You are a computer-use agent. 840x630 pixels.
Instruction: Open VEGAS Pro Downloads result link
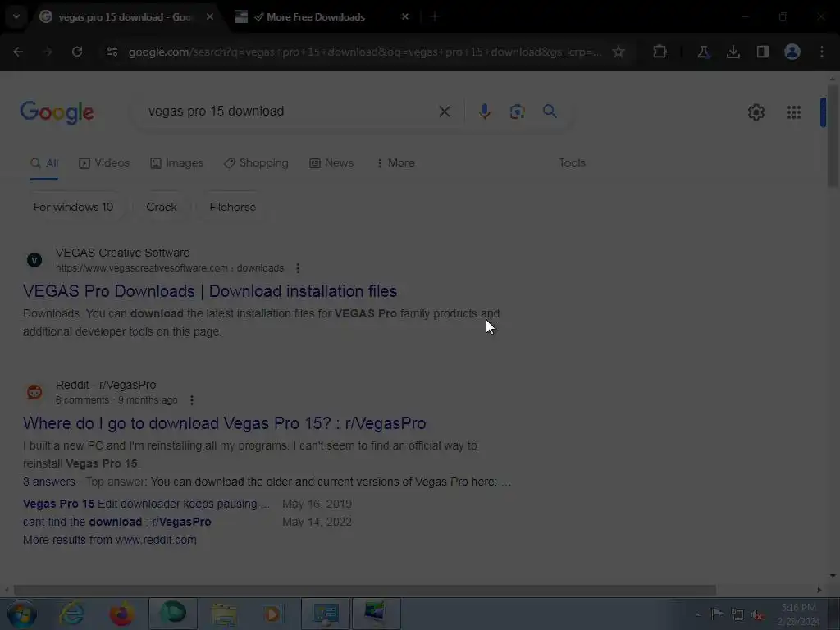[x=210, y=291]
